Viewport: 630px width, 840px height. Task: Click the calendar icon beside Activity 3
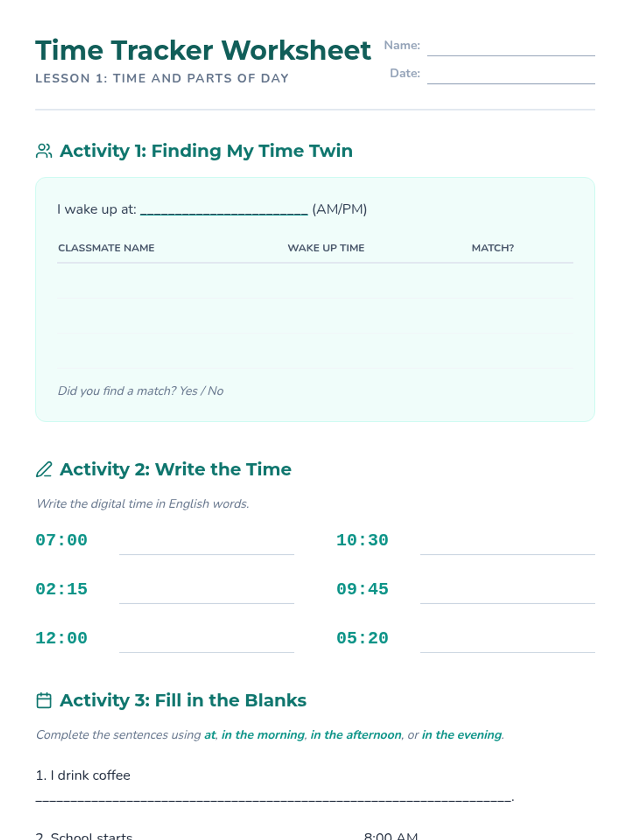tap(44, 700)
